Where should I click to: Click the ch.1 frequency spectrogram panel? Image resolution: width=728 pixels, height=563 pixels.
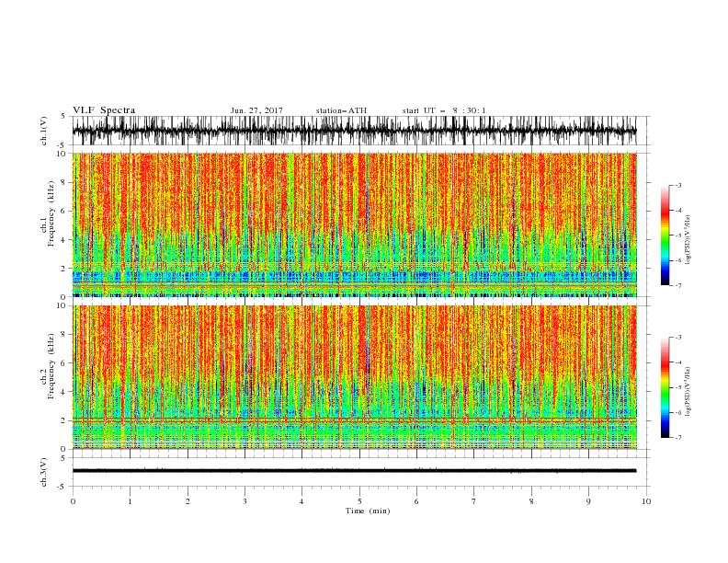tap(355, 224)
